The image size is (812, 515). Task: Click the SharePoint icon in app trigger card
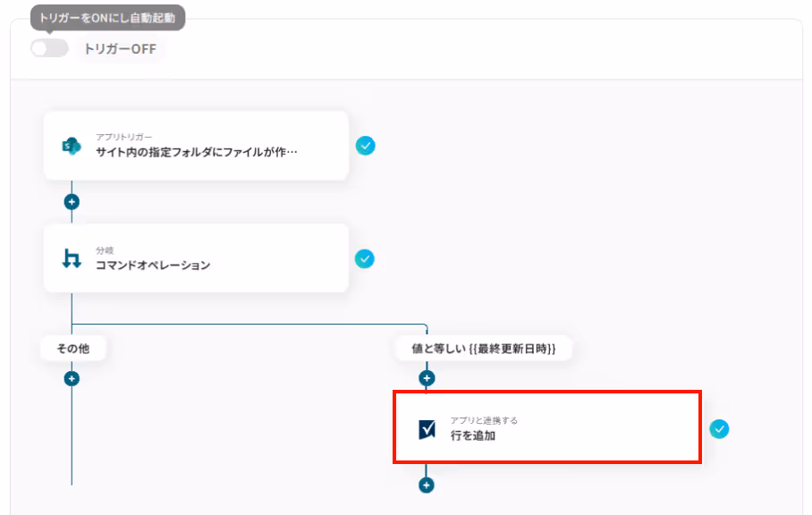(72, 146)
